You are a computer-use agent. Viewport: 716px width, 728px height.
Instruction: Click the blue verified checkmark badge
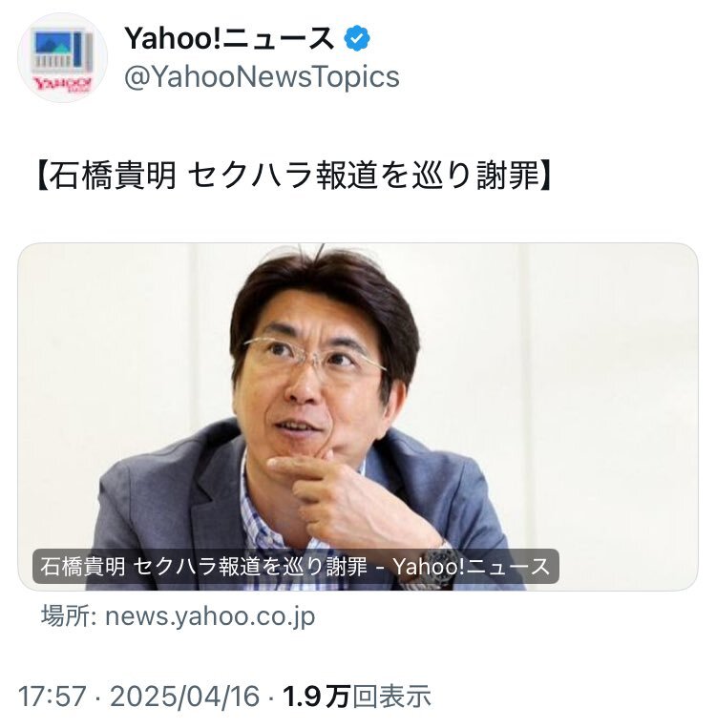357,38
